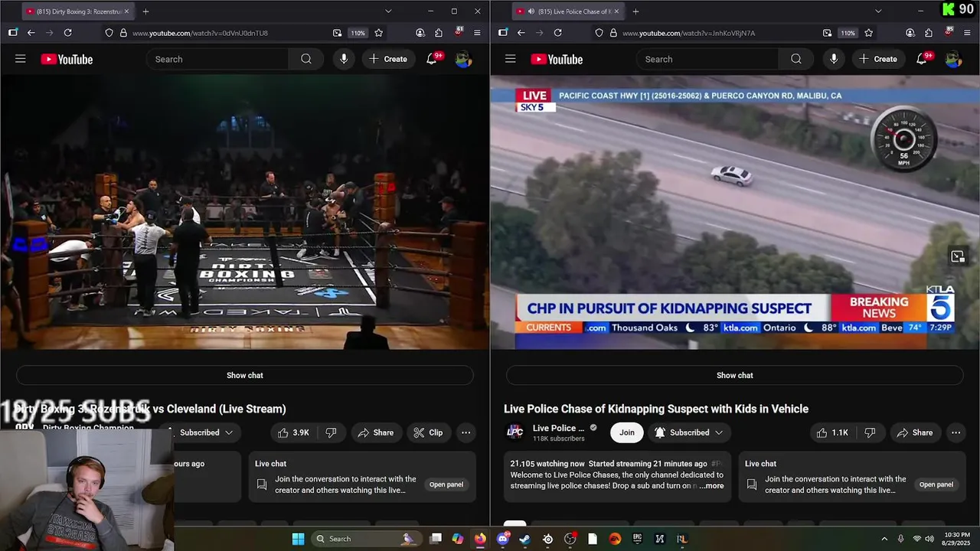The width and height of the screenshot is (980, 551).
Task: Open notifications bell in right window
Action: [922, 59]
